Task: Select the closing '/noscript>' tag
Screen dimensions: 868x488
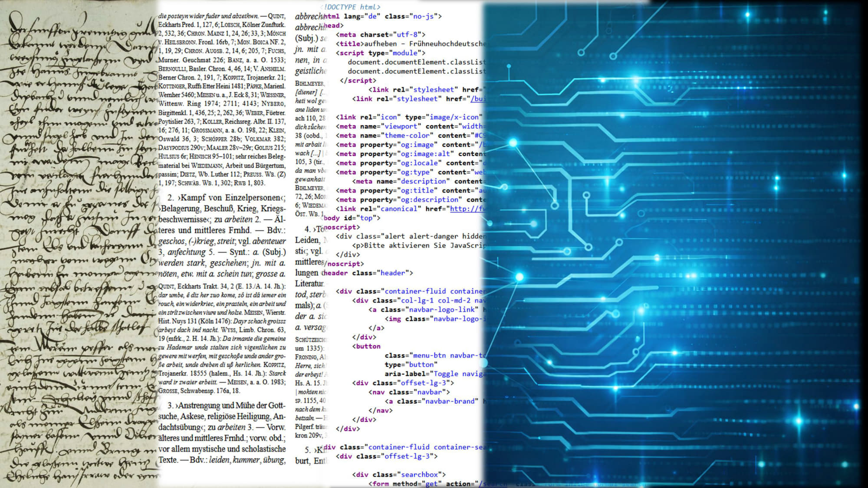Action: [x=344, y=263]
